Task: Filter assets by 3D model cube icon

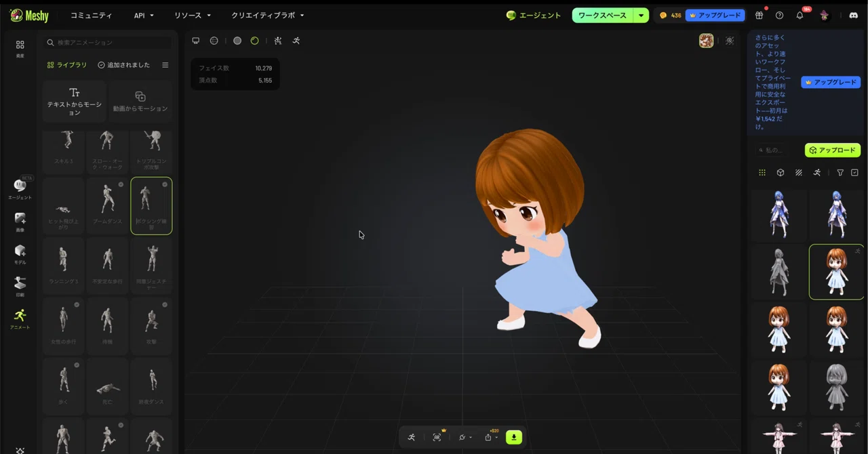Action: click(781, 173)
